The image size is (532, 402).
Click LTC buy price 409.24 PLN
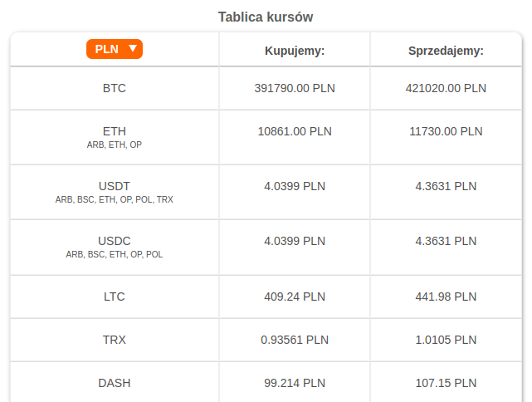click(x=295, y=296)
